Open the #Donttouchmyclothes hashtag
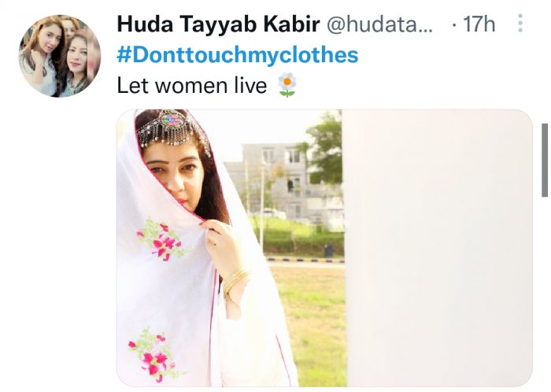Viewport: 551px width, 392px height. pos(238,55)
